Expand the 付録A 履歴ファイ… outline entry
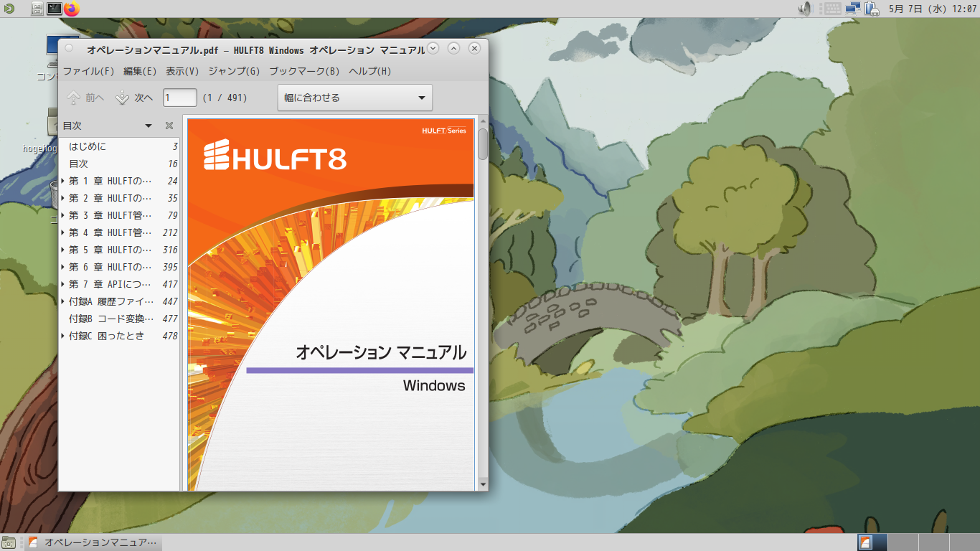 coord(63,301)
